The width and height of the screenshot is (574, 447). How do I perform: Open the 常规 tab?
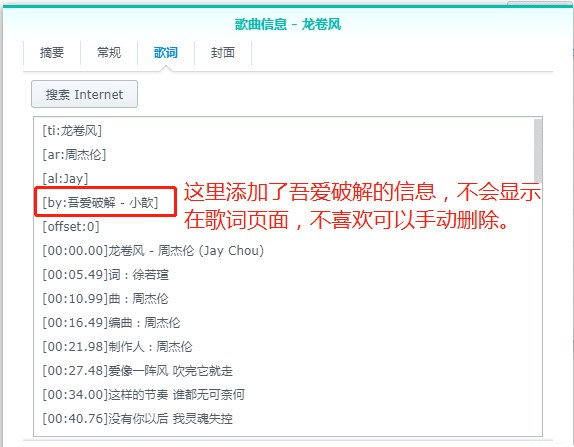tap(109, 53)
